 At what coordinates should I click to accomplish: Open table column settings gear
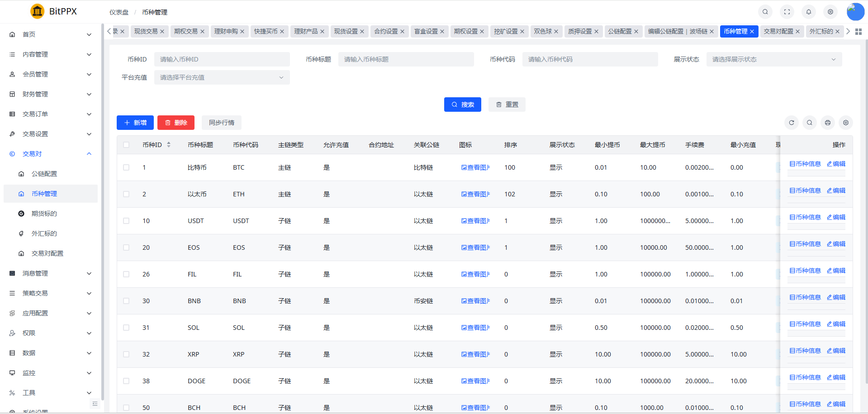845,123
